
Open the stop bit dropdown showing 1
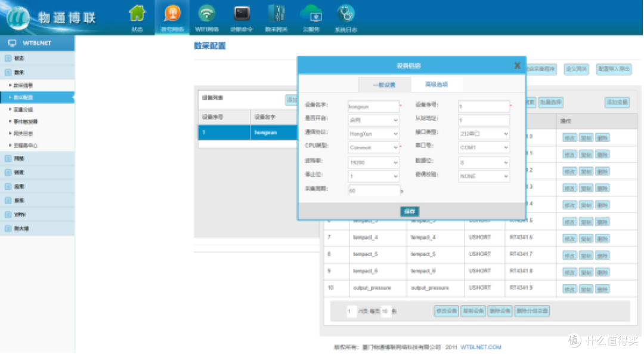[373, 176]
